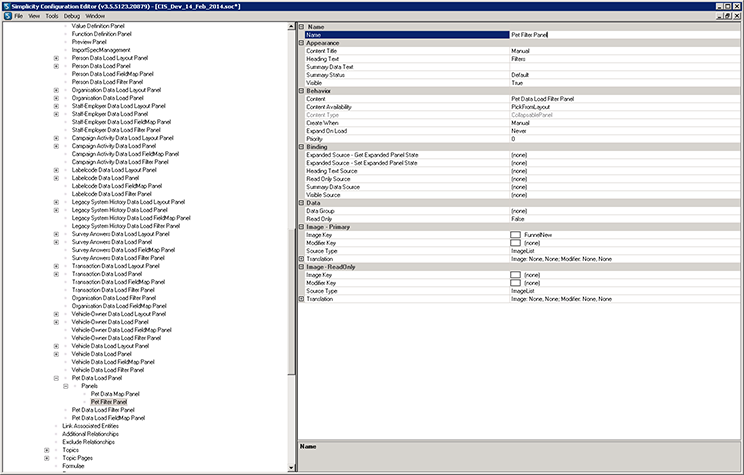This screenshot has height=475, width=744.
Task: Collapse the Appearance property category
Action: tap(301, 43)
